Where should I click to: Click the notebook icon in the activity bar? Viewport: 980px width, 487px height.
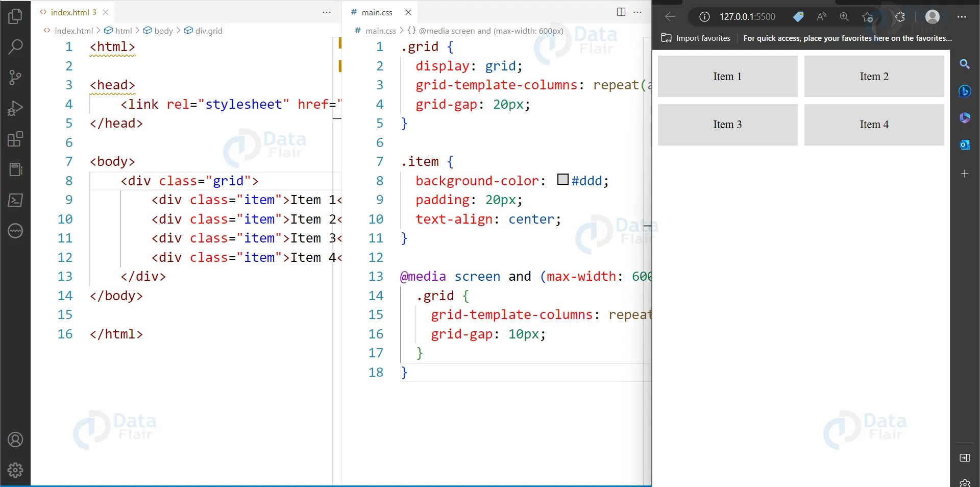click(15, 169)
